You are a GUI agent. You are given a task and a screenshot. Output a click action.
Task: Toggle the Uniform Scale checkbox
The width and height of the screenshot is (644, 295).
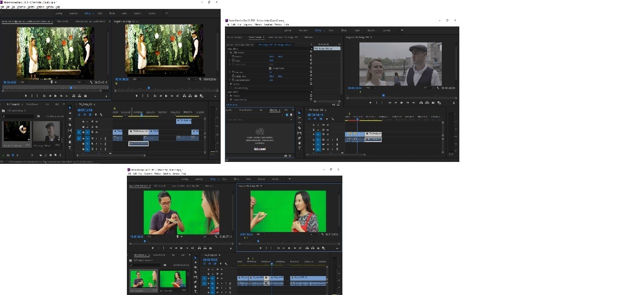coord(270,68)
